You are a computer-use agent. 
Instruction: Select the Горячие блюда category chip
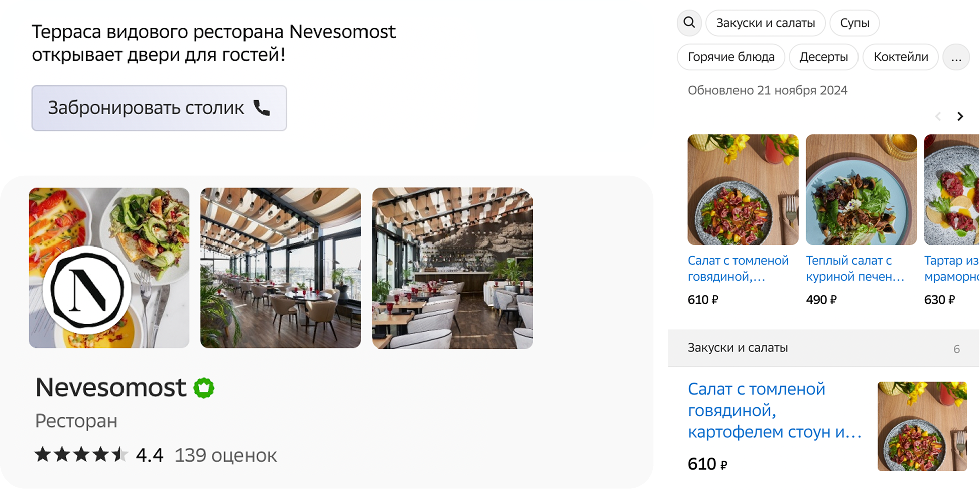(x=731, y=57)
